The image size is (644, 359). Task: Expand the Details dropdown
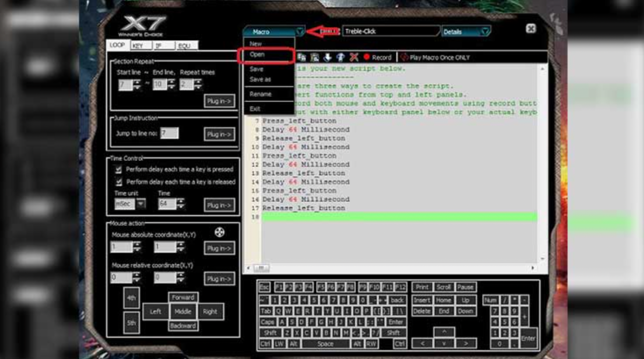coord(485,32)
